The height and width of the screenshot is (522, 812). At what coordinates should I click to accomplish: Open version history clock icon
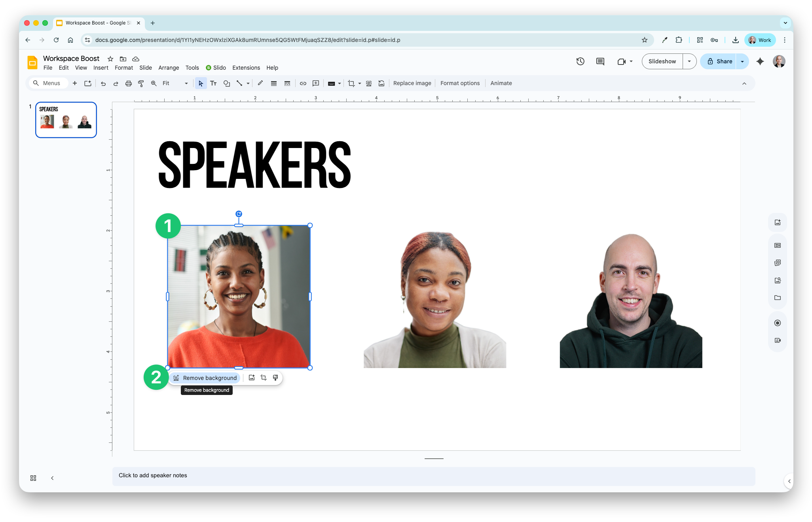point(580,61)
